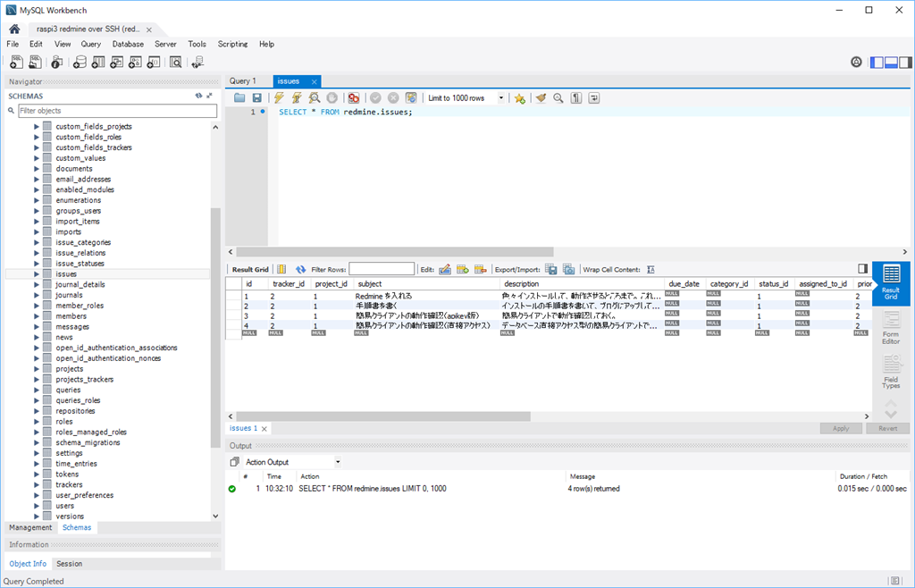The width and height of the screenshot is (915, 588).
Task: Toggle invisible characters display
Action: point(576,98)
